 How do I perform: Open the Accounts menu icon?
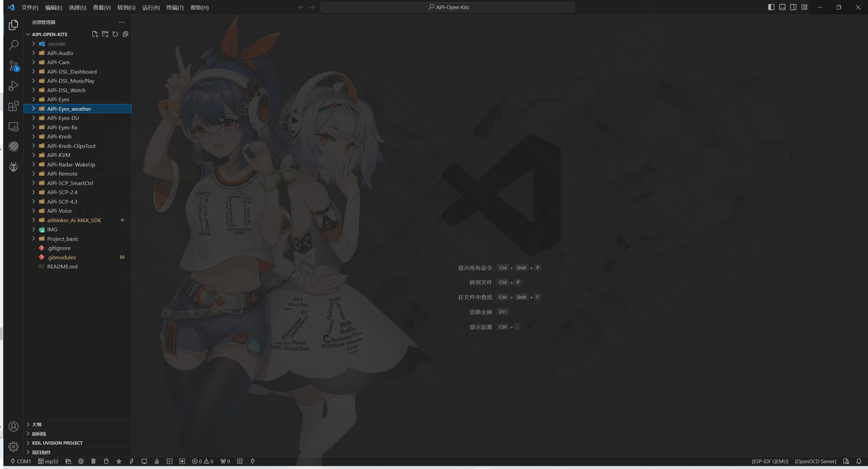click(14, 426)
